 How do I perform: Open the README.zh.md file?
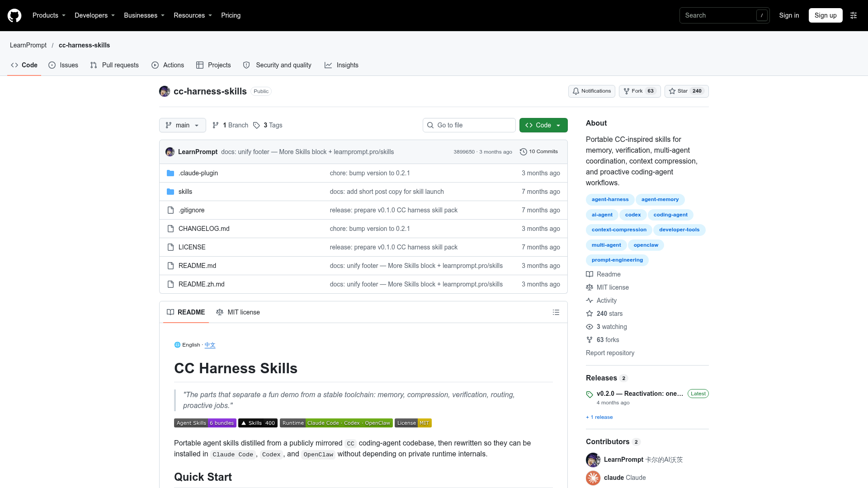pyautogui.click(x=202, y=284)
